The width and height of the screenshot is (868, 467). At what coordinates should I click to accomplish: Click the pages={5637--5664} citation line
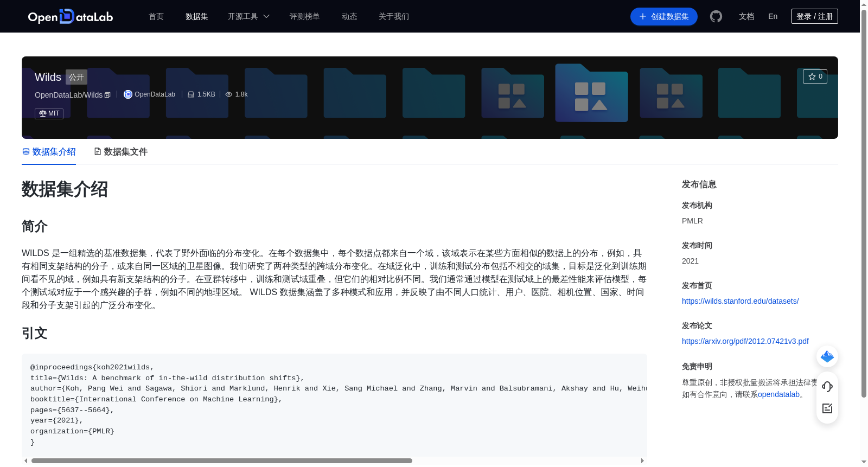click(x=72, y=410)
